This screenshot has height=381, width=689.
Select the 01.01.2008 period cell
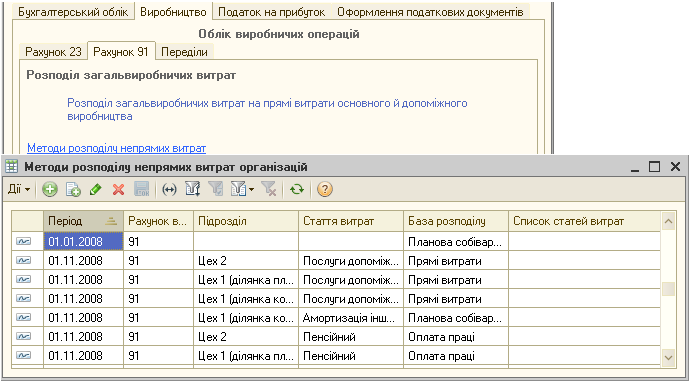point(83,241)
